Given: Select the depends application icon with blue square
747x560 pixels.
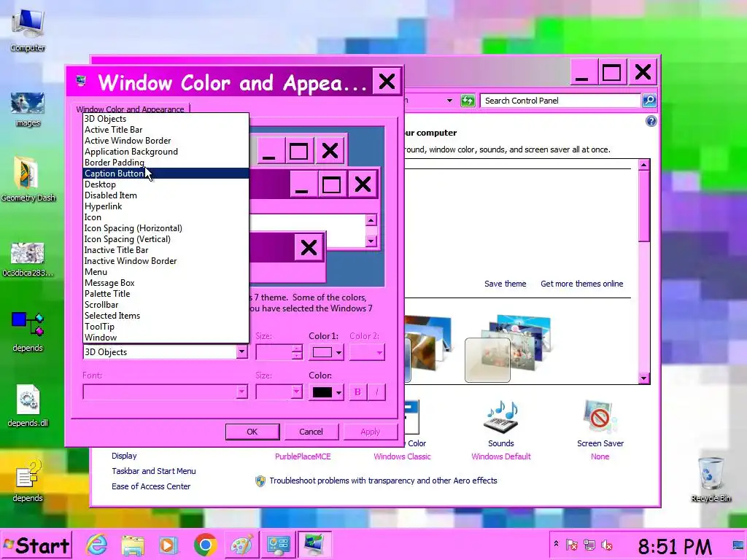Looking at the screenshot, I should tap(28, 332).
